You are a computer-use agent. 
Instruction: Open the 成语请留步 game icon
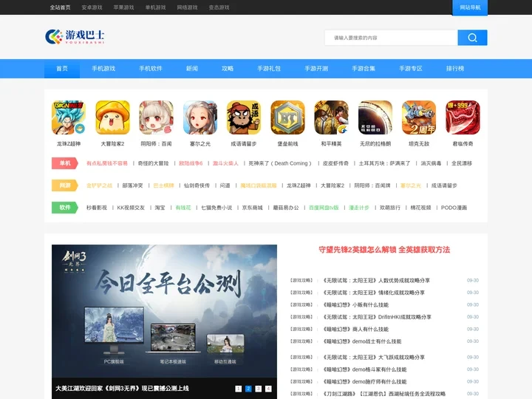244,117
